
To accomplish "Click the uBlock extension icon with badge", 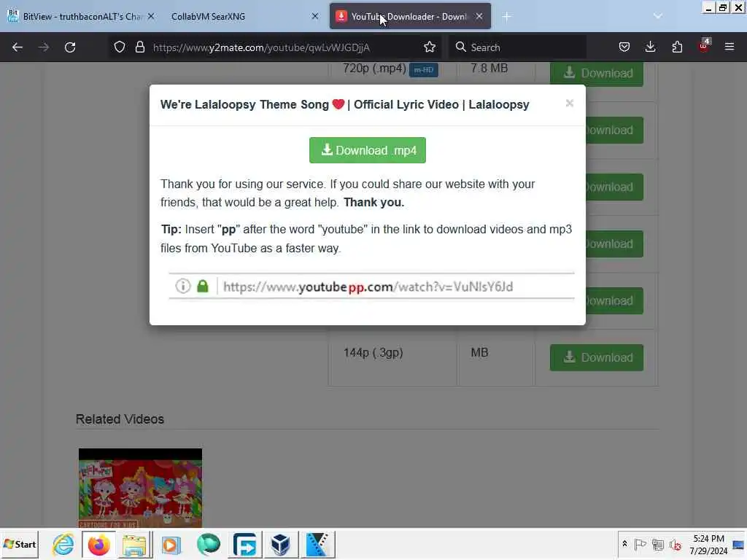I will [x=704, y=46].
